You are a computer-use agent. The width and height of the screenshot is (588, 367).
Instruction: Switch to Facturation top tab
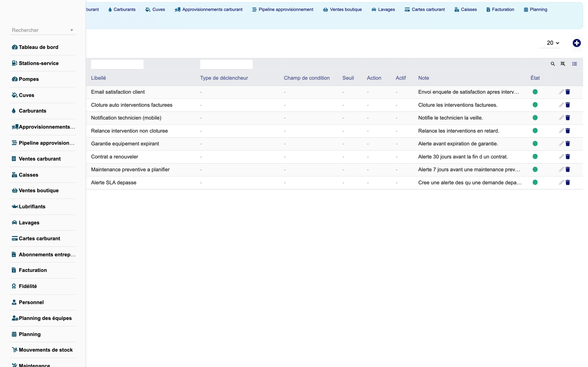coord(500,9)
